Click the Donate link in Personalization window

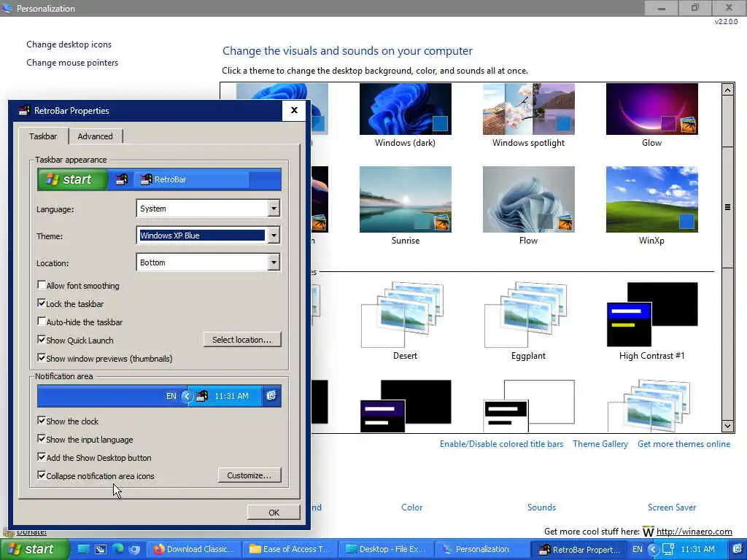pos(31,532)
